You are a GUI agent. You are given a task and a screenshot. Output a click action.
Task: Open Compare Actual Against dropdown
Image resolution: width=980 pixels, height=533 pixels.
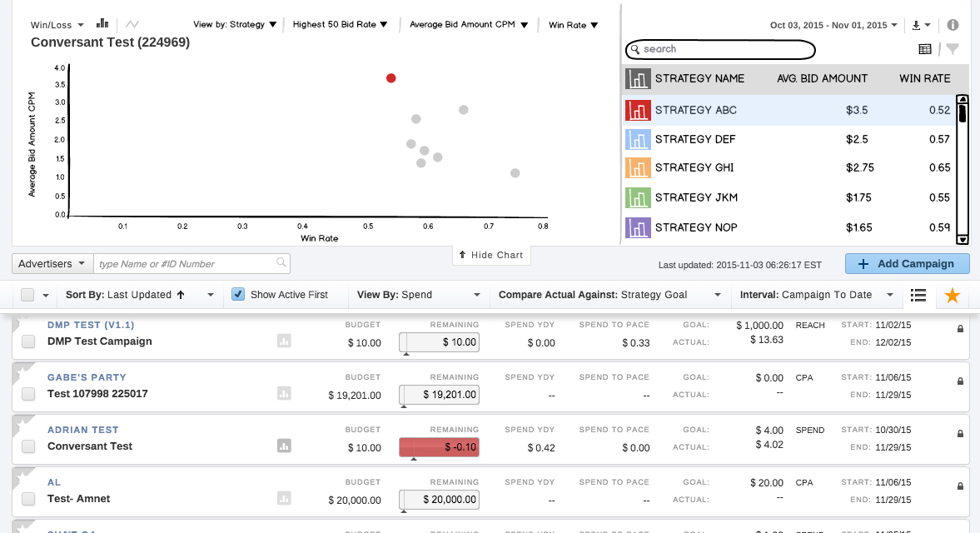610,295
